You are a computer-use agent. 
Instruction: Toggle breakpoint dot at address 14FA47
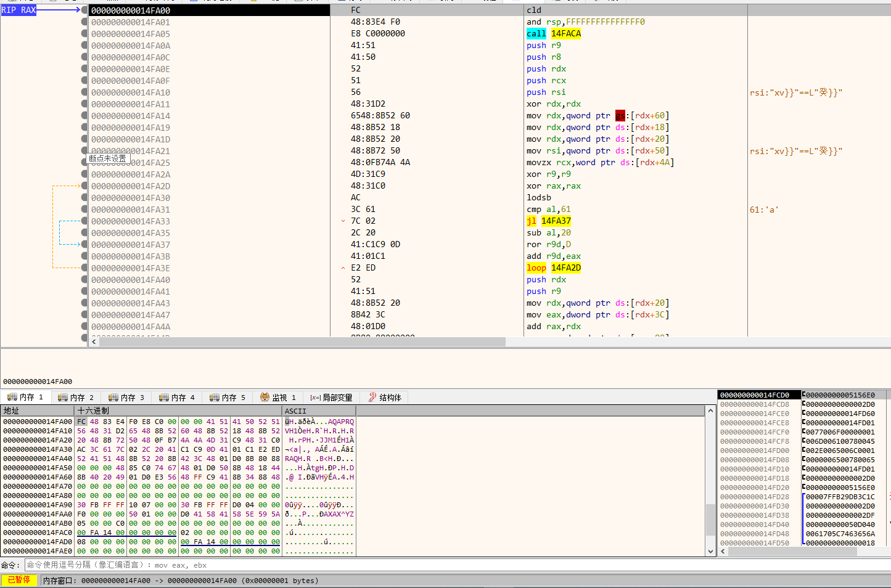pos(84,315)
